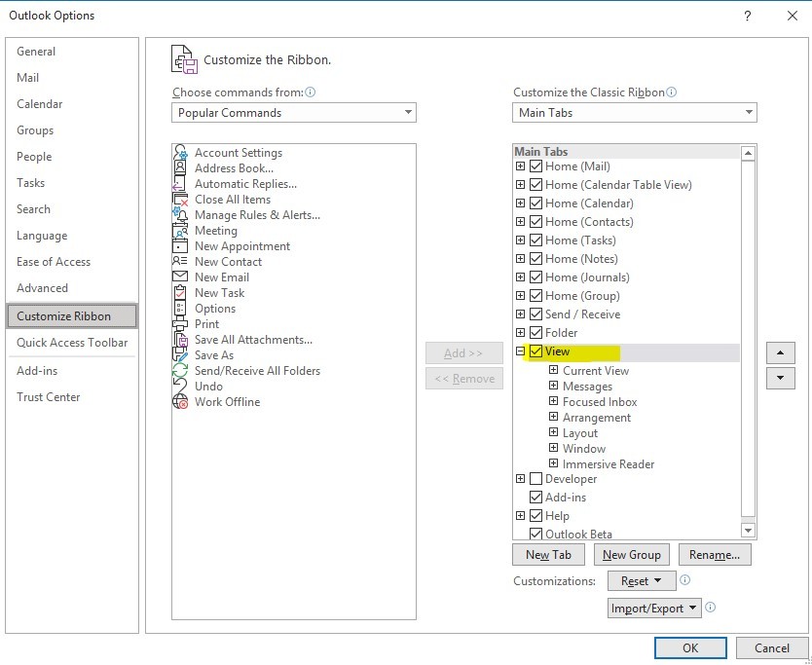
Task: Click the Meeting command icon
Action: click(x=180, y=231)
